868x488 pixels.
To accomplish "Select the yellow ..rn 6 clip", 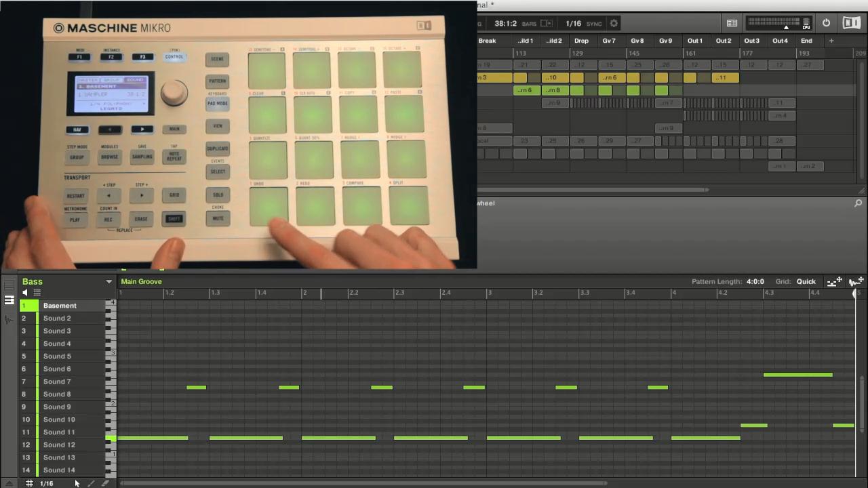I will pyautogui.click(x=611, y=78).
